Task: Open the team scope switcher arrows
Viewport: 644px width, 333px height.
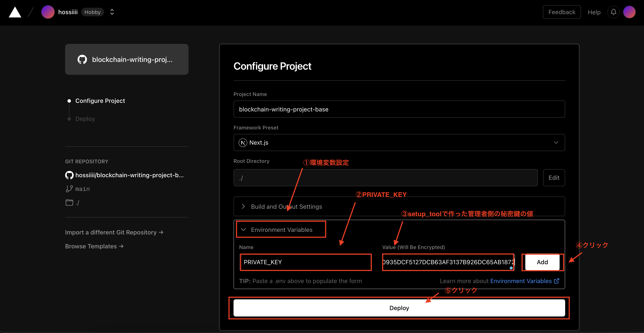Action: [x=112, y=12]
